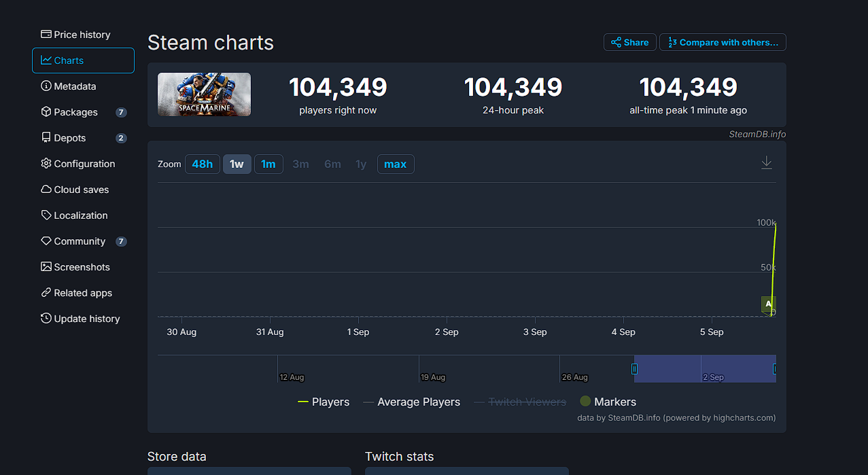This screenshot has width=868, height=475.
Task: Click the Charts line-graph icon
Action: click(x=46, y=60)
